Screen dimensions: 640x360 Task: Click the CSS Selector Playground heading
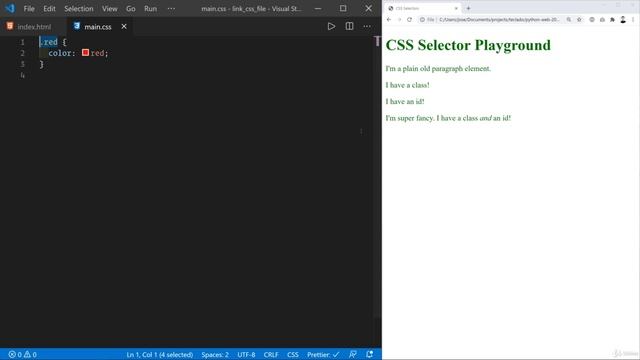468,45
